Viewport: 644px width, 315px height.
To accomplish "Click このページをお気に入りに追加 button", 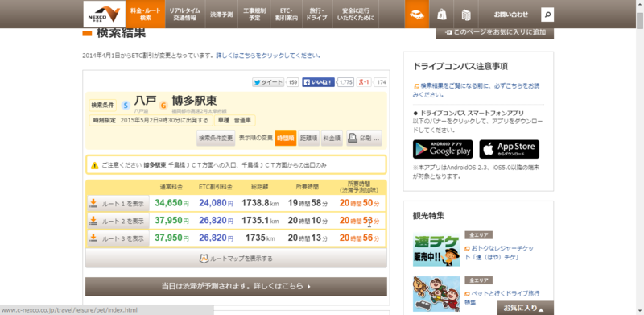I will point(495,32).
